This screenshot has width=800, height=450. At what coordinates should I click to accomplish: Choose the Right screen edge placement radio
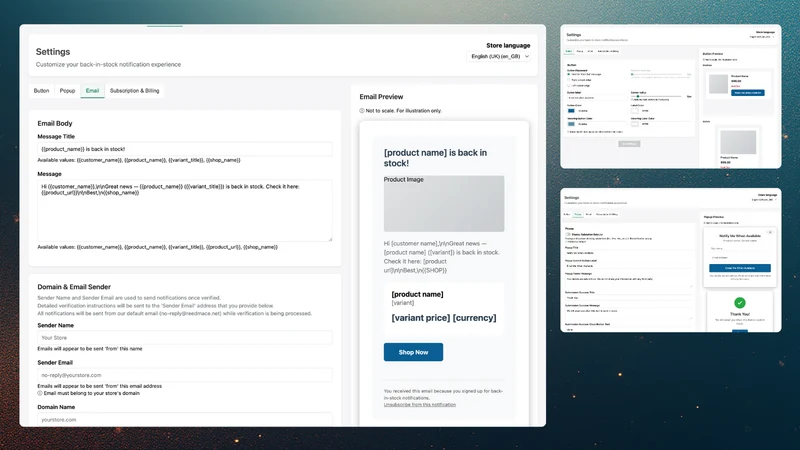tap(569, 80)
